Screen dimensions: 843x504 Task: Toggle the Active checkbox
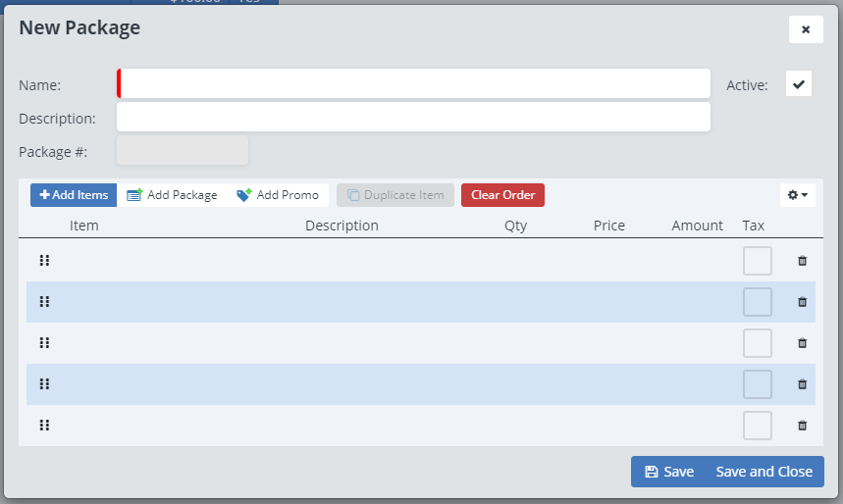pyautogui.click(x=799, y=84)
